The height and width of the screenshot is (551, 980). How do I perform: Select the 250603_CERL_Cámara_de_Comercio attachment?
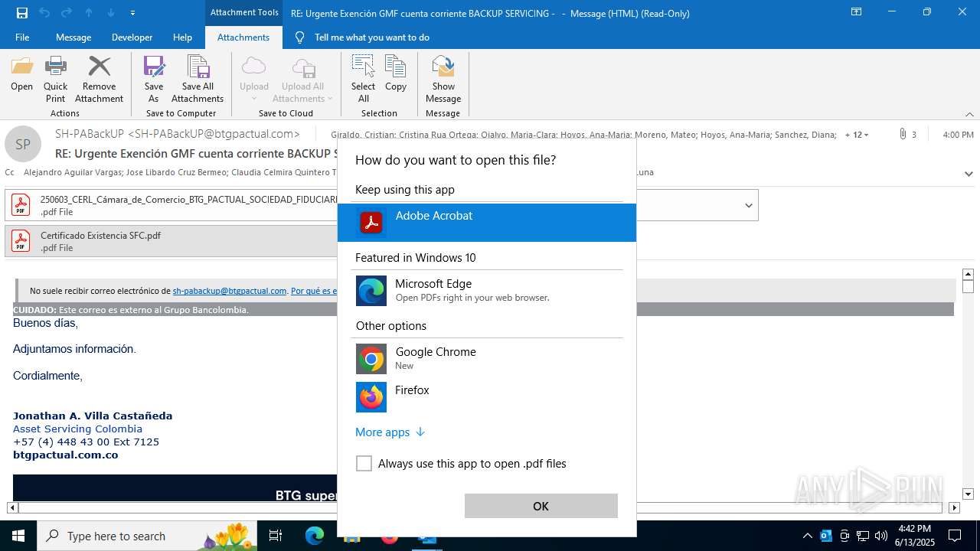pyautogui.click(x=171, y=205)
